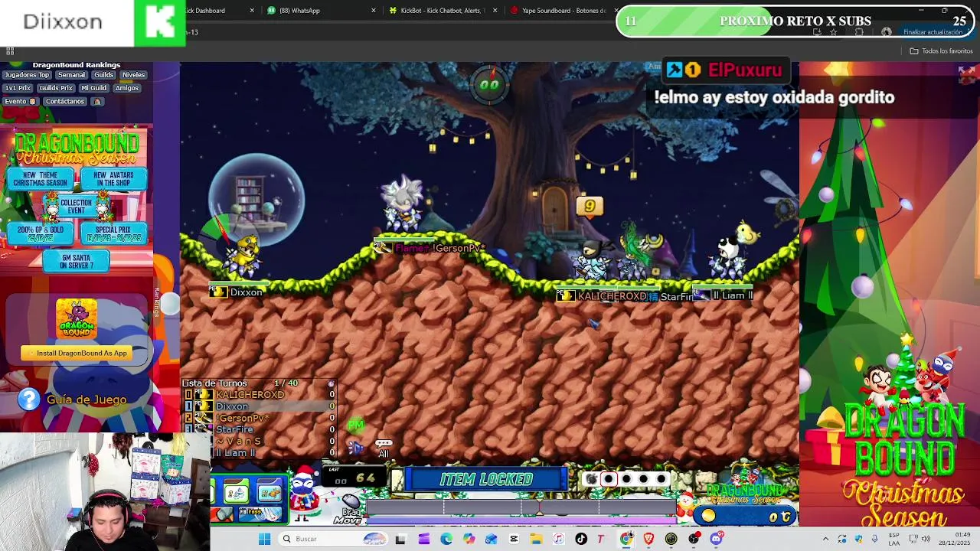
Task: Click the power bar slider
Action: pyautogui.click(x=523, y=507)
